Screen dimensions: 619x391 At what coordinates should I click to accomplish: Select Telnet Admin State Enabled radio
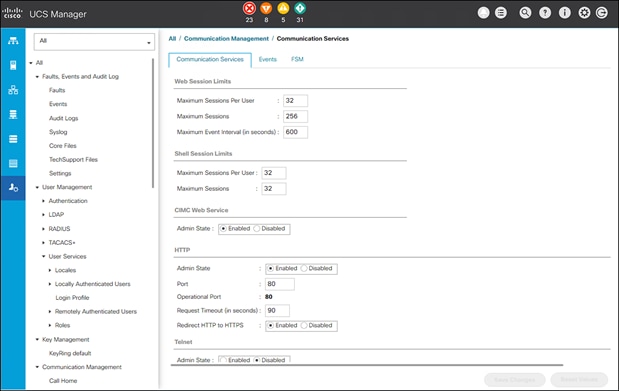click(x=223, y=360)
